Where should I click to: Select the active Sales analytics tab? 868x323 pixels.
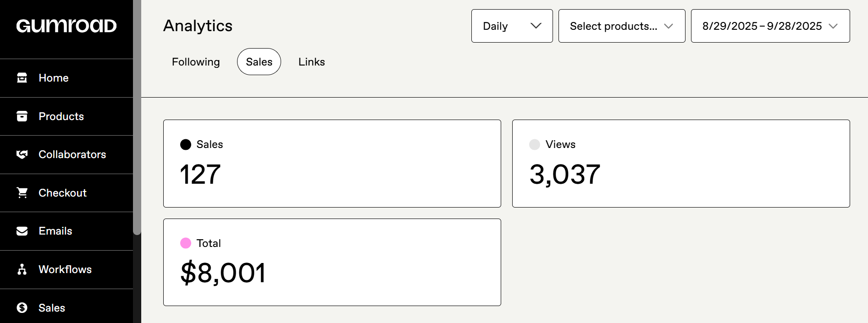[259, 62]
